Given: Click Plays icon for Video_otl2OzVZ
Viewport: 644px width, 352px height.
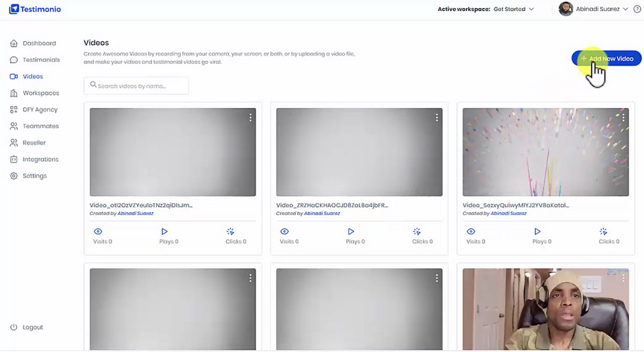Looking at the screenshot, I should tap(164, 232).
